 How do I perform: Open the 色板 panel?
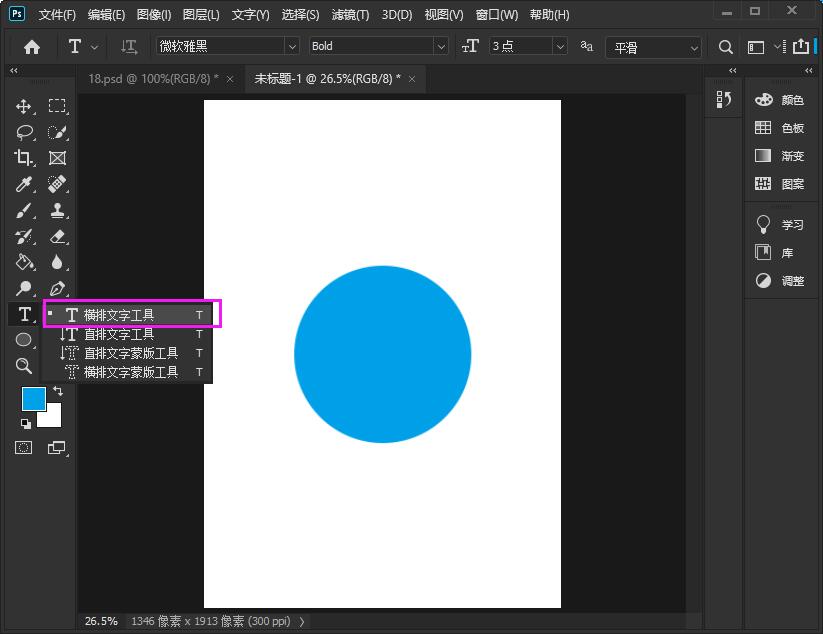point(779,128)
